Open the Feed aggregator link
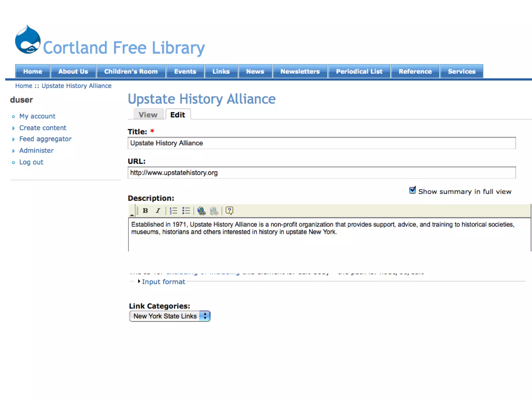Image resolution: width=532 pixels, height=399 pixels. (x=45, y=139)
